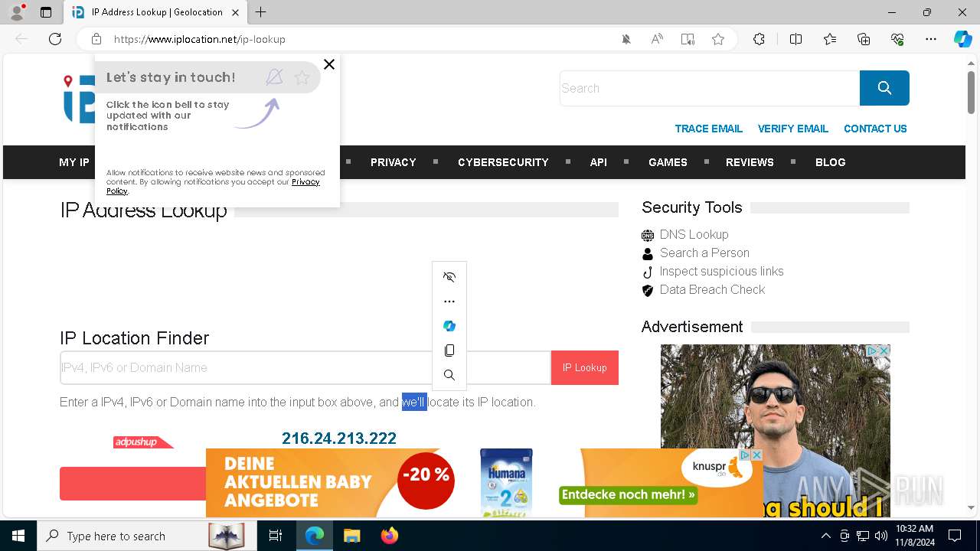
Task: Click Entdecke noch mehr button in ad
Action: pyautogui.click(x=628, y=494)
